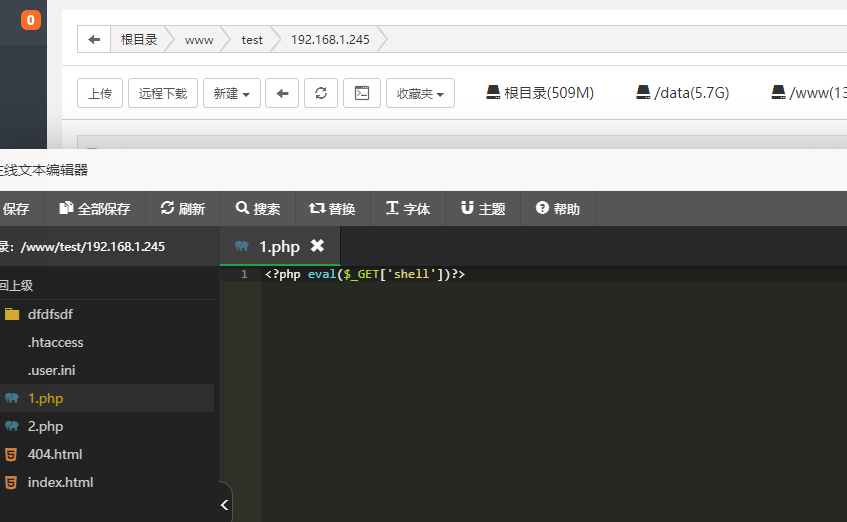Click the directory path /www/test/192.168.1.245 label
The height and width of the screenshot is (522, 847).
click(x=93, y=246)
